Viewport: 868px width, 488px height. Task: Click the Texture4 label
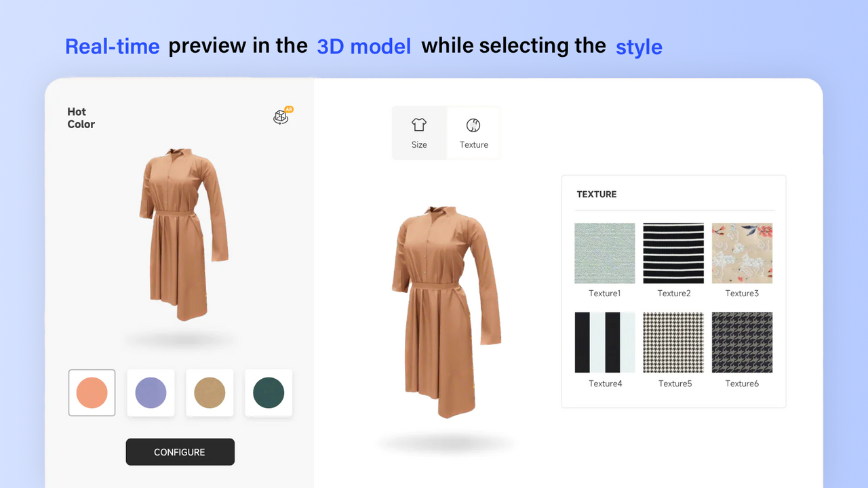(x=606, y=384)
